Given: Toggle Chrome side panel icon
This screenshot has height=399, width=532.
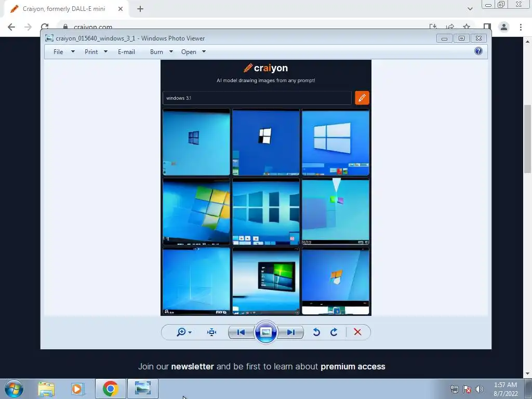Looking at the screenshot, I should pyautogui.click(x=487, y=26).
